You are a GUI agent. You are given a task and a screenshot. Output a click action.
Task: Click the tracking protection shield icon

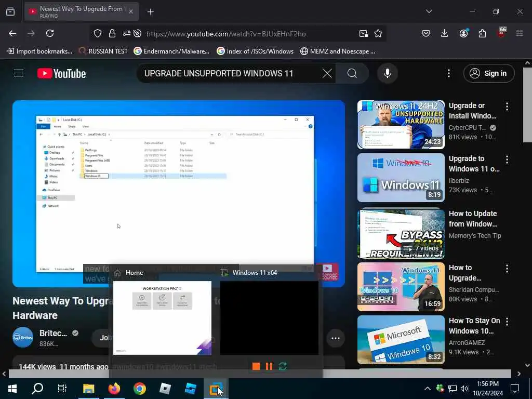pyautogui.click(x=98, y=33)
